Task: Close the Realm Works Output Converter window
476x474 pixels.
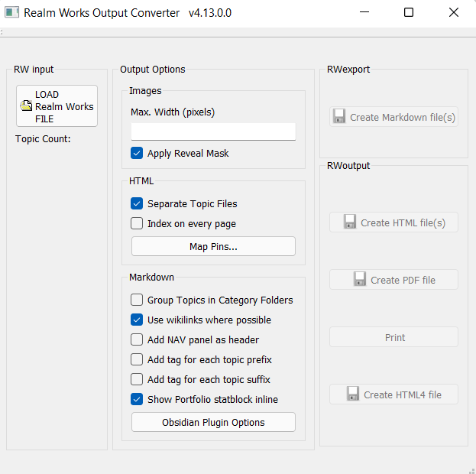Action: [x=454, y=12]
